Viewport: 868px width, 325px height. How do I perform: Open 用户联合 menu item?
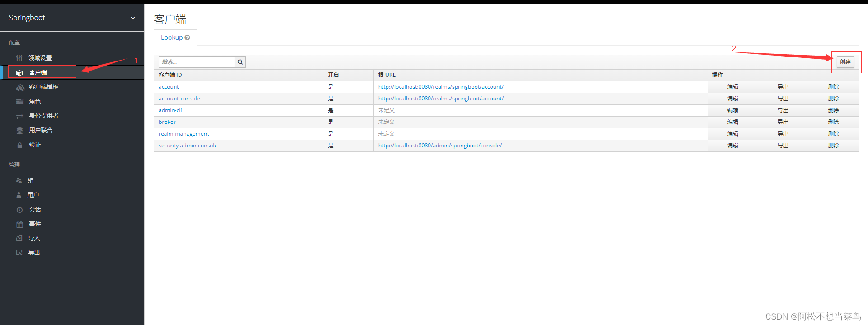click(x=41, y=130)
